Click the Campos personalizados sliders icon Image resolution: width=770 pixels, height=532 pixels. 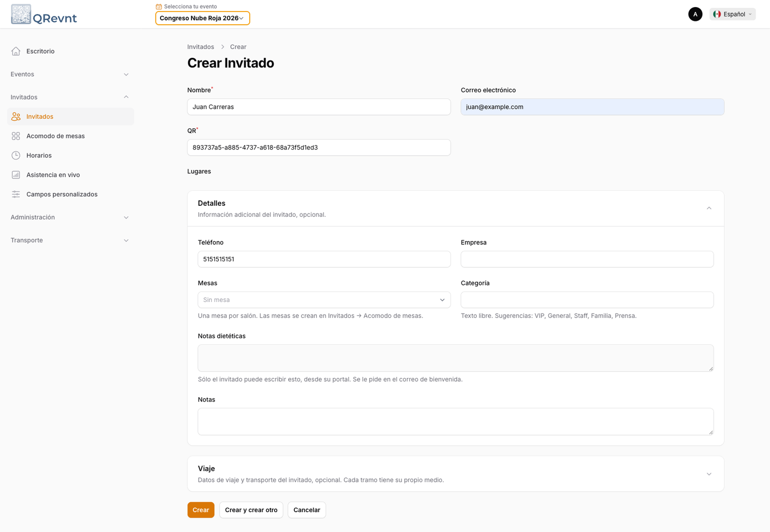[x=16, y=194]
